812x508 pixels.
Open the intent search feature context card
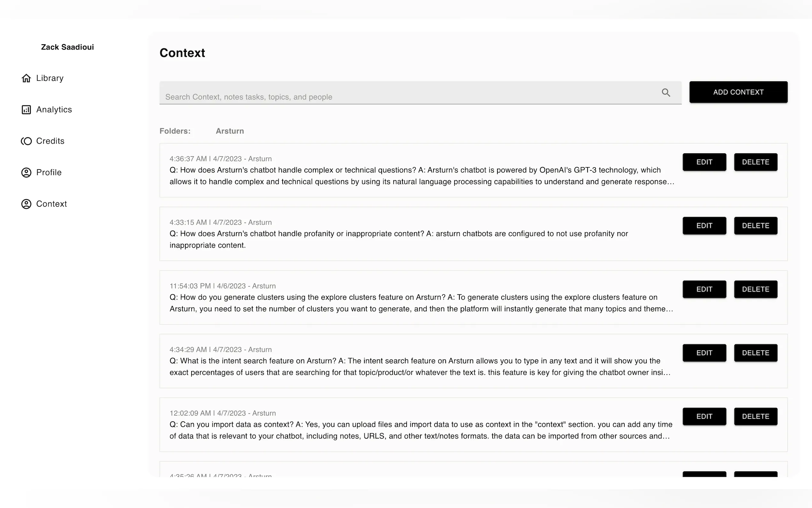tap(420, 367)
